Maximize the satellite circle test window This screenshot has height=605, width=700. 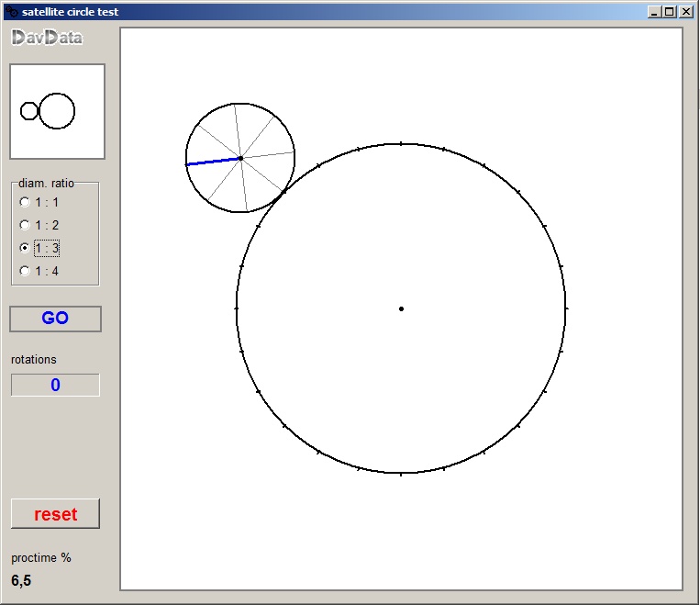pos(670,12)
